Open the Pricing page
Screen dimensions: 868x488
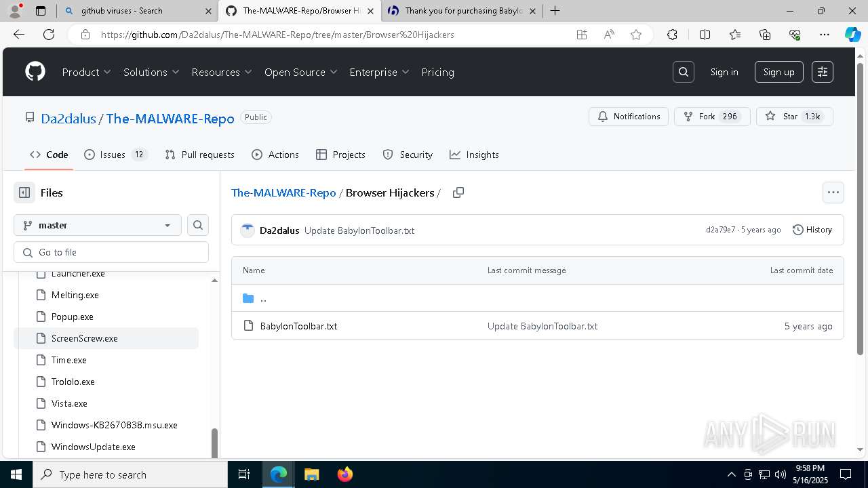tap(438, 72)
